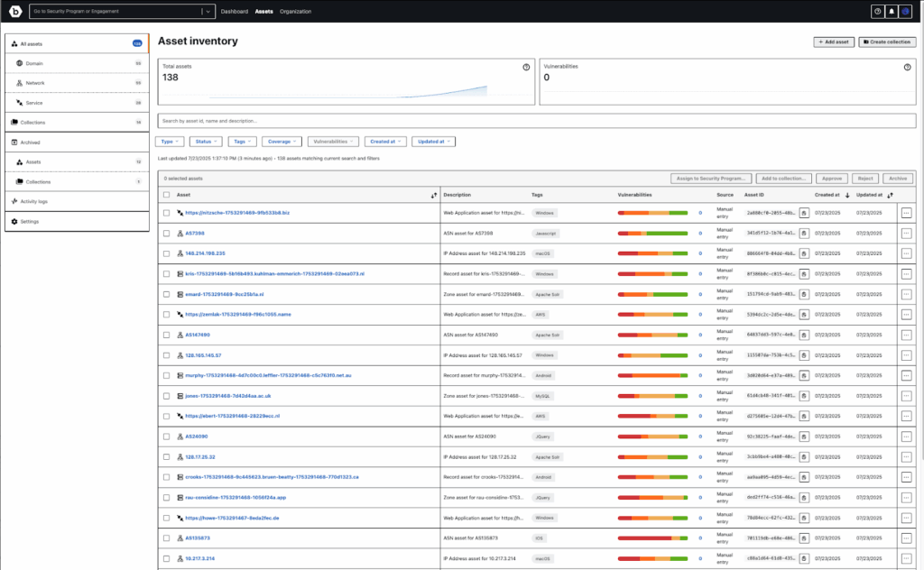
Task: Sort by Created at arrow icon
Action: point(846,195)
